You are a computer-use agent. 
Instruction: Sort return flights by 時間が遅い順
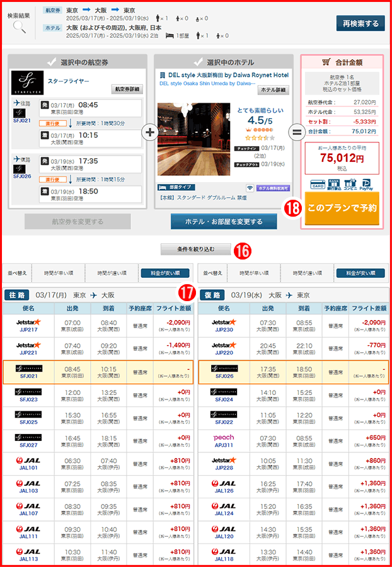pyautogui.click(x=308, y=273)
